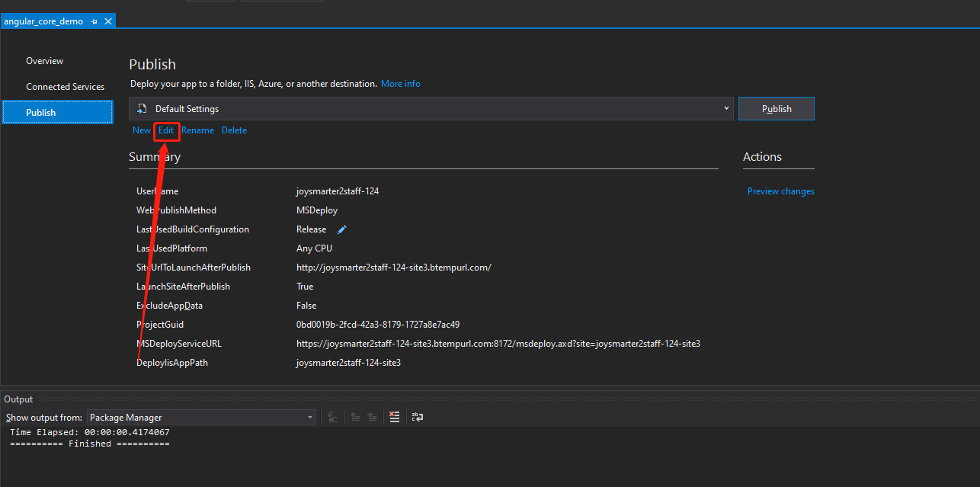Click the pin icon on the angular_core_demo tab
This screenshot has height=487, width=980.
coord(94,21)
